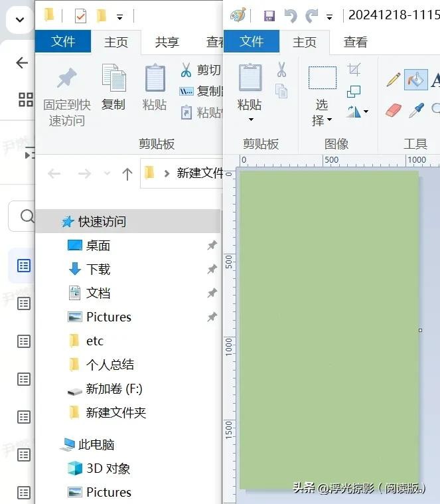Select the Eraser tool
The image size is (440, 504).
[x=394, y=109]
